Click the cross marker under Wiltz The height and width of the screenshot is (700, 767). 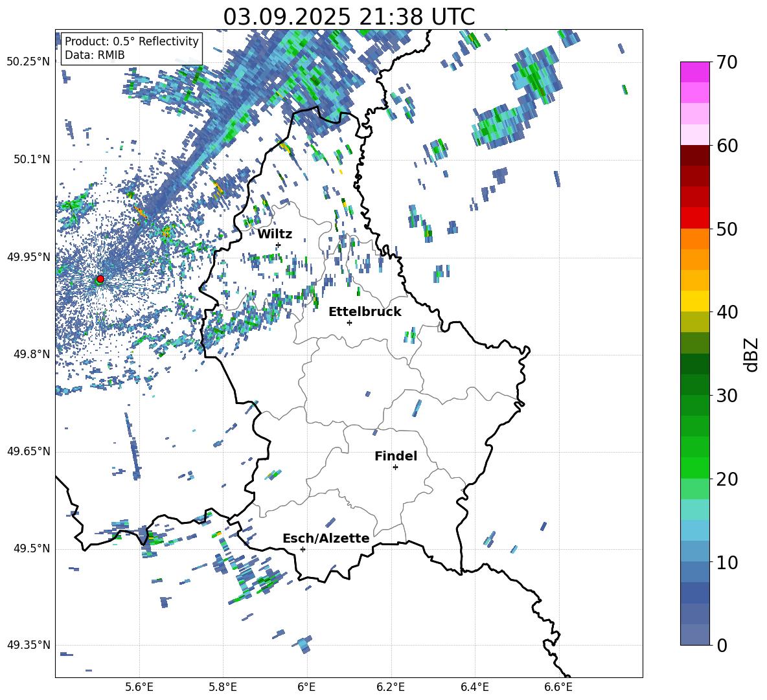279,245
